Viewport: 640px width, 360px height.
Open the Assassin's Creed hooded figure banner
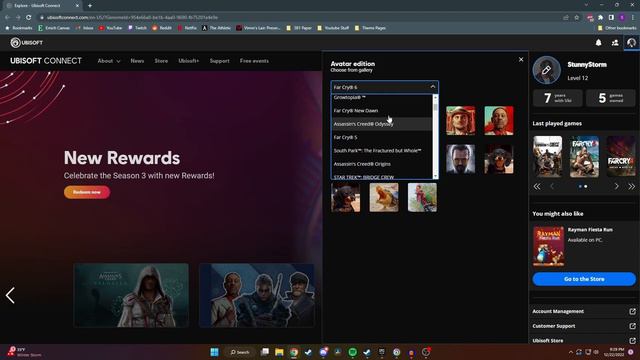(131, 295)
